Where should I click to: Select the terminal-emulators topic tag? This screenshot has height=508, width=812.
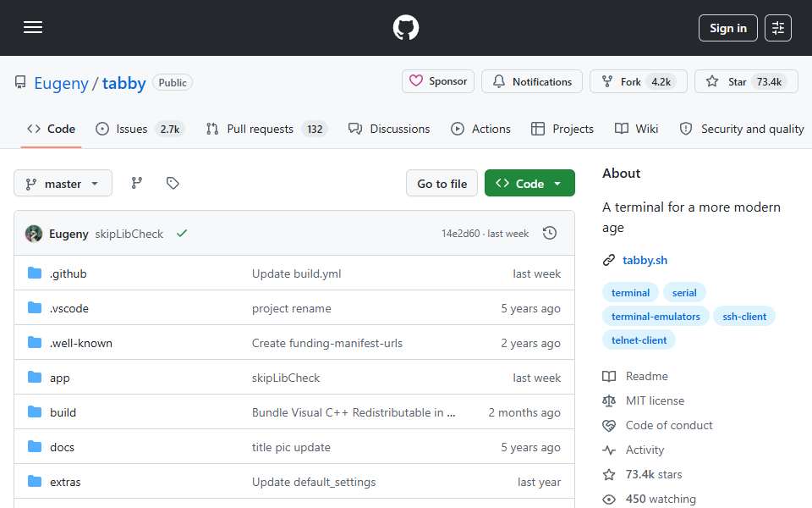[655, 317]
